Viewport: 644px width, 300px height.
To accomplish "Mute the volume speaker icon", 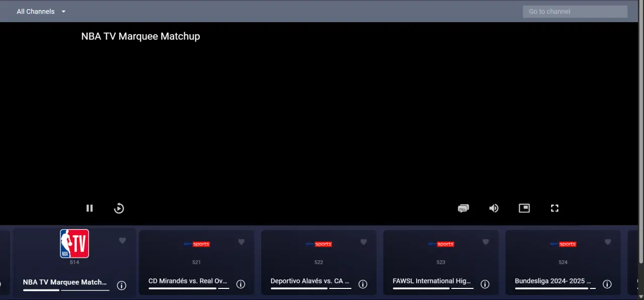I will [x=494, y=208].
